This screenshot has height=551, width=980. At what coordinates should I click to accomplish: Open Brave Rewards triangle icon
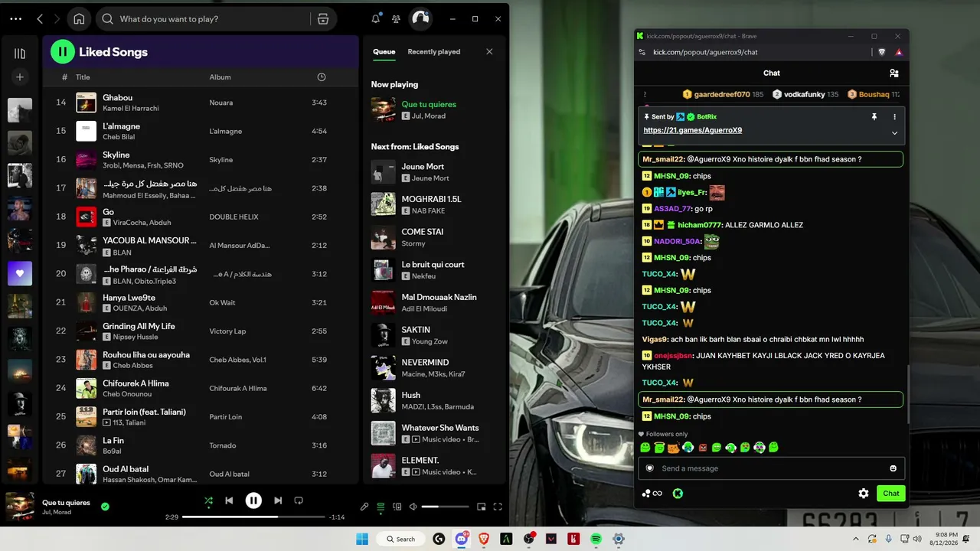click(x=899, y=52)
